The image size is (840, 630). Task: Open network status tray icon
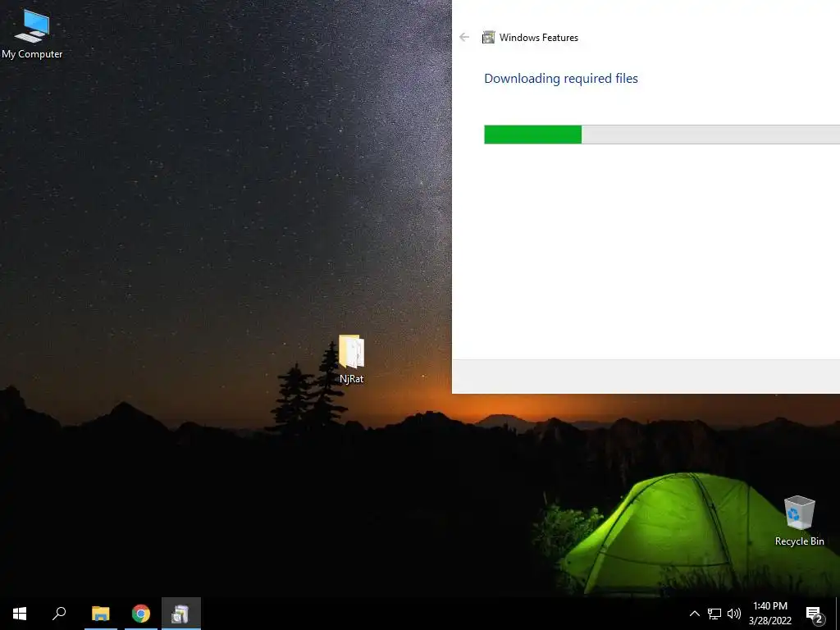pyautogui.click(x=714, y=614)
